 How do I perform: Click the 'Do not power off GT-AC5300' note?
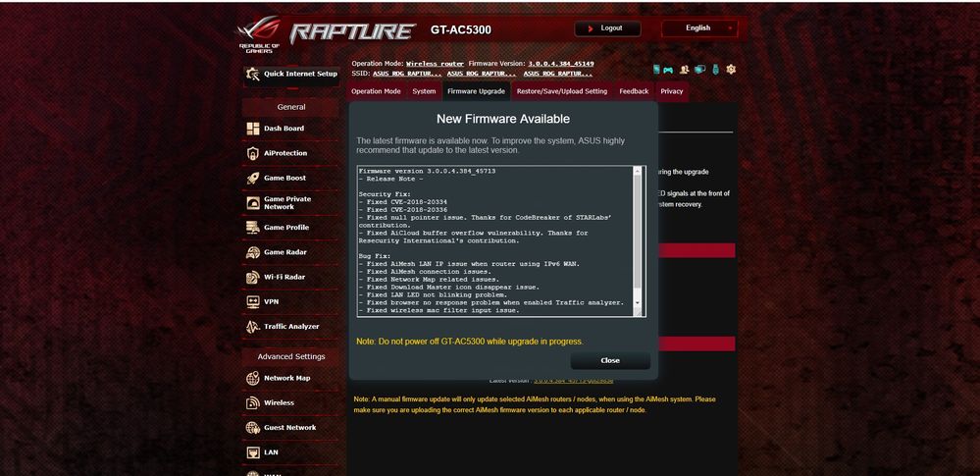[x=470, y=342]
